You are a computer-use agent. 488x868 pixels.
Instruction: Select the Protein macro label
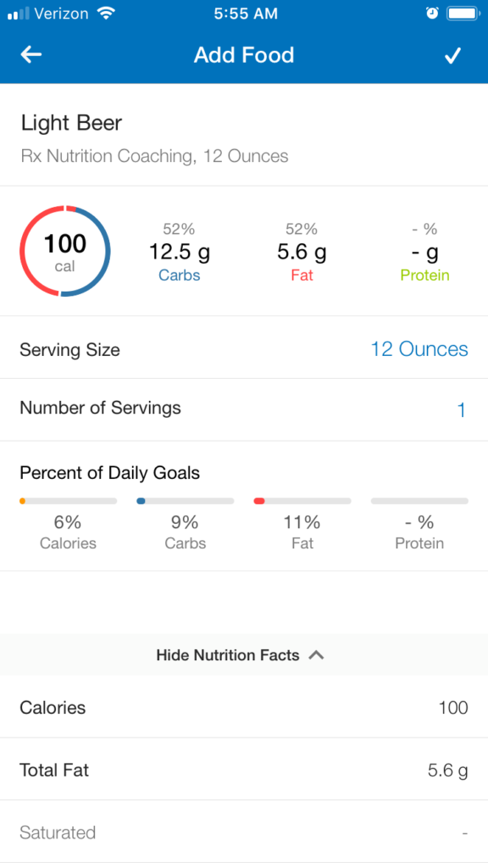coord(425,275)
